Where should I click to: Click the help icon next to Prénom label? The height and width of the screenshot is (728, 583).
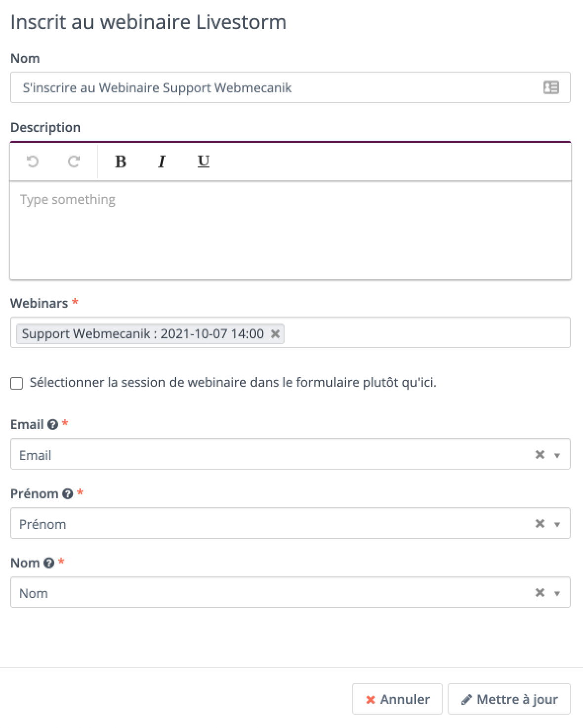(68, 494)
